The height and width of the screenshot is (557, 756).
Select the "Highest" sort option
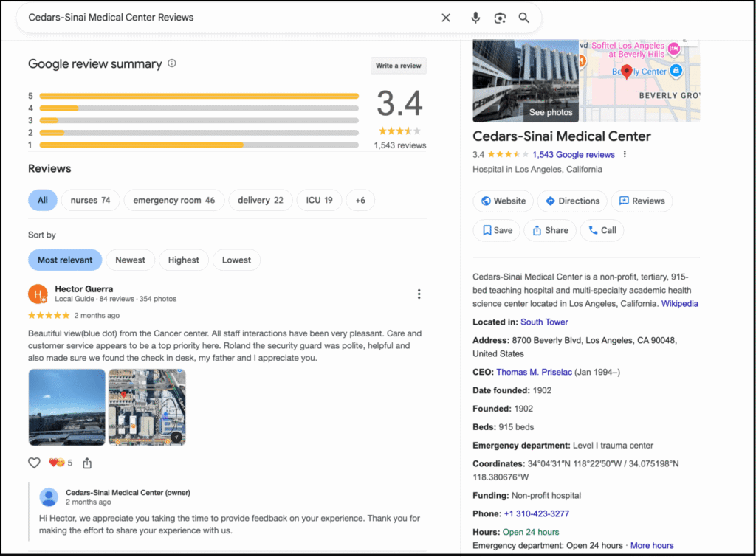pos(184,260)
